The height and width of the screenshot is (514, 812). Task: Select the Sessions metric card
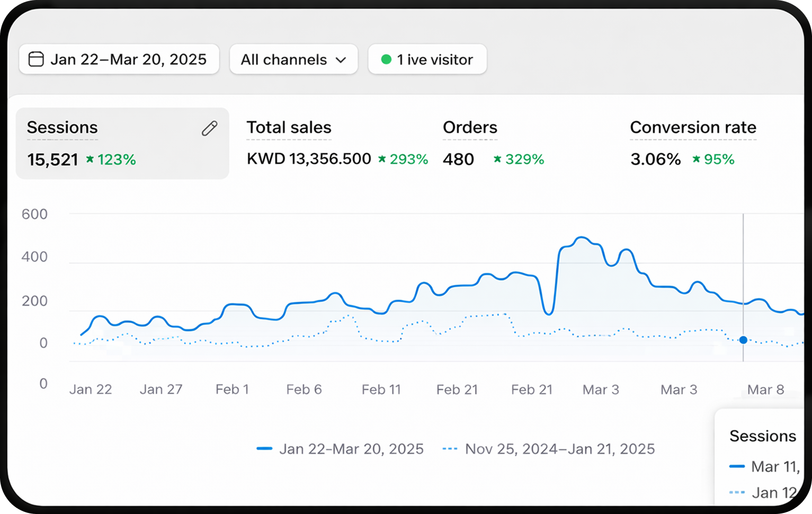tap(122, 144)
